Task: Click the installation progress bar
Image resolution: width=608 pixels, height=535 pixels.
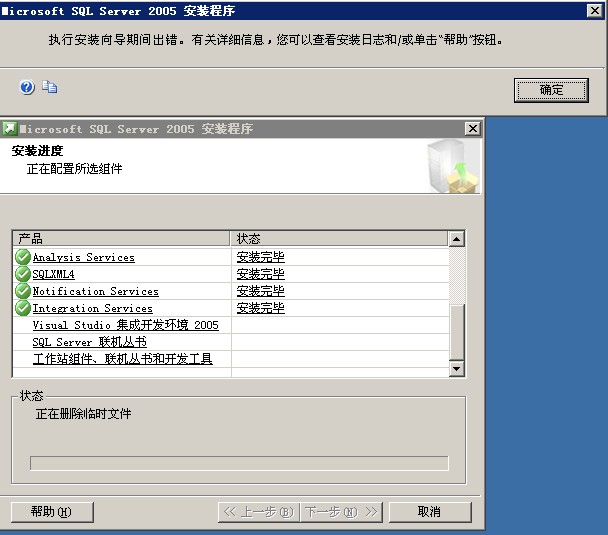Action: (x=239, y=463)
